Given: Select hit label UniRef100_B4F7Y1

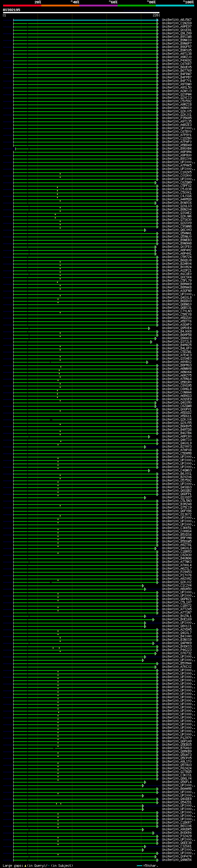Looking at the screenshot, I should [x=177, y=81].
